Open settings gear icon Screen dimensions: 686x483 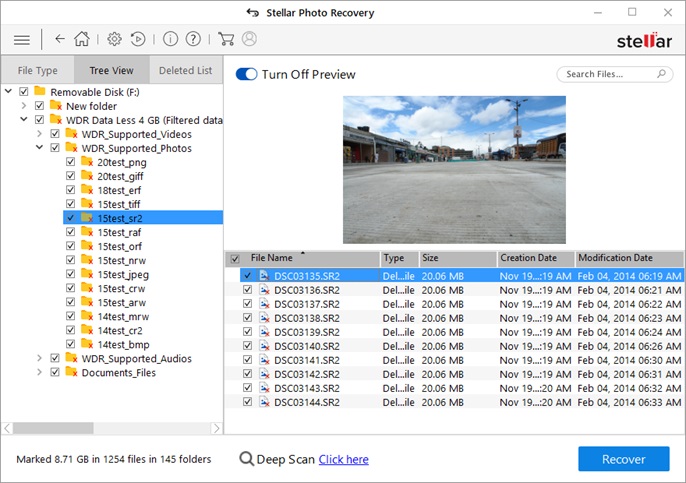pos(114,39)
